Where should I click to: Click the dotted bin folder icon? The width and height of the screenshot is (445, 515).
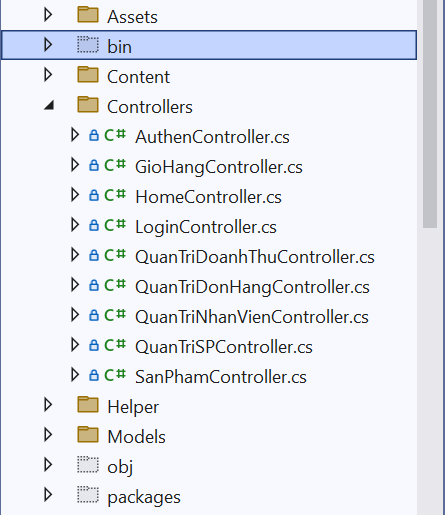click(x=88, y=45)
